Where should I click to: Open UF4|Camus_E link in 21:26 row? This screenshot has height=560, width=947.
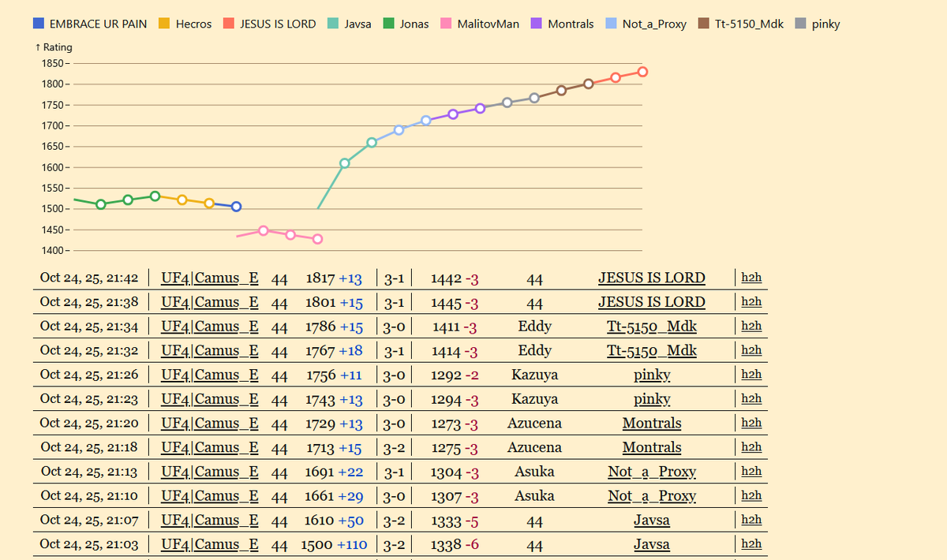coord(210,375)
